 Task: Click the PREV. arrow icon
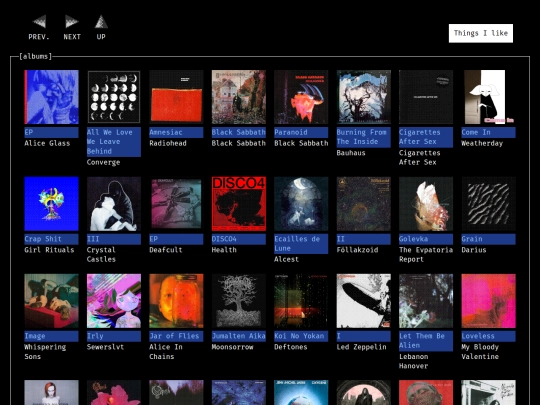(39, 21)
